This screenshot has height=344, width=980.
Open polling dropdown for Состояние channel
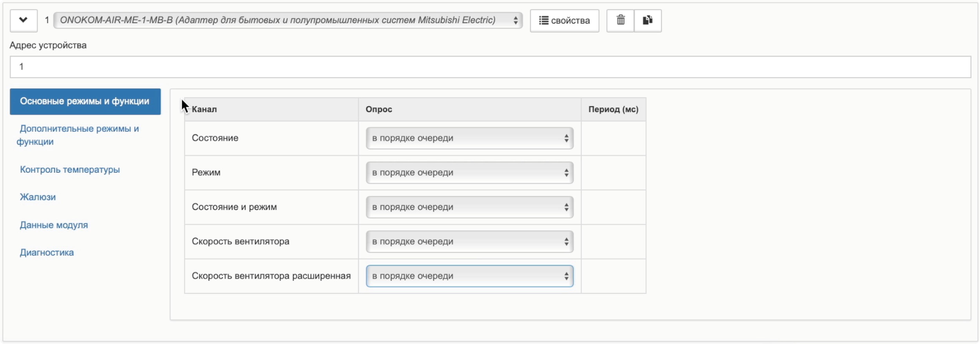coord(469,138)
